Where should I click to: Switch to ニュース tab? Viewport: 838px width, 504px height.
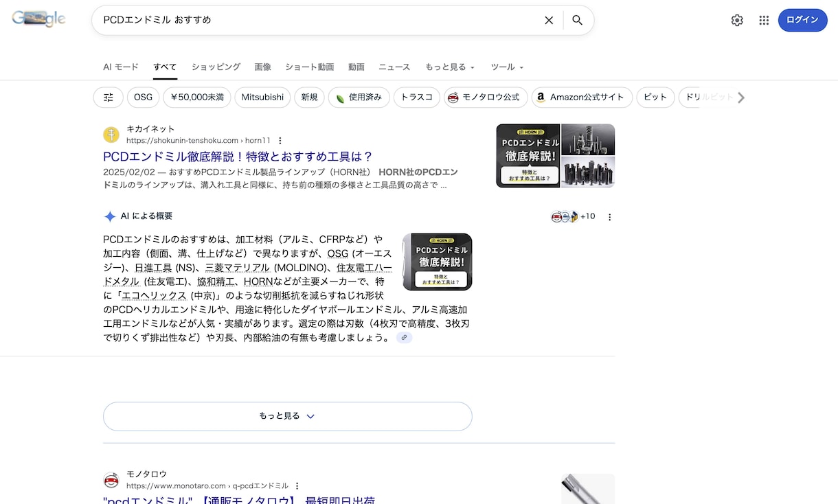coord(394,67)
